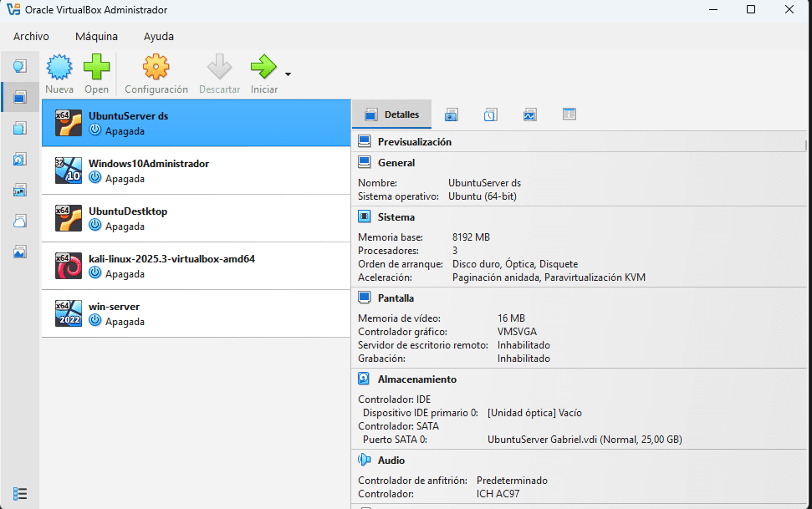This screenshot has height=509, width=812.
Task: Click the 16 MB video memory value
Action: [x=511, y=318]
